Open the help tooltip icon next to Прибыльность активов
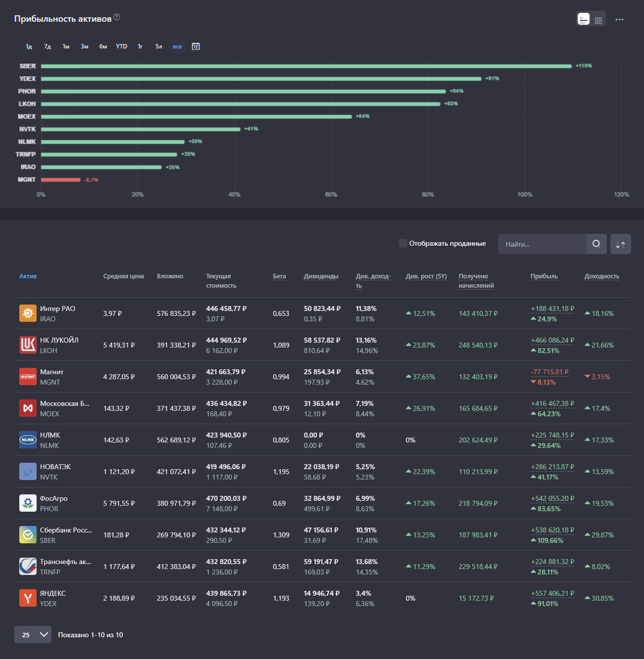This screenshot has width=644, height=659. (x=117, y=17)
